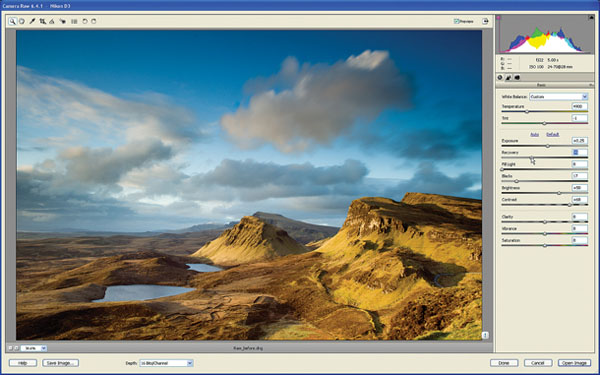
Task: Open the Depth bits per channel dropdown
Action: tap(166, 363)
